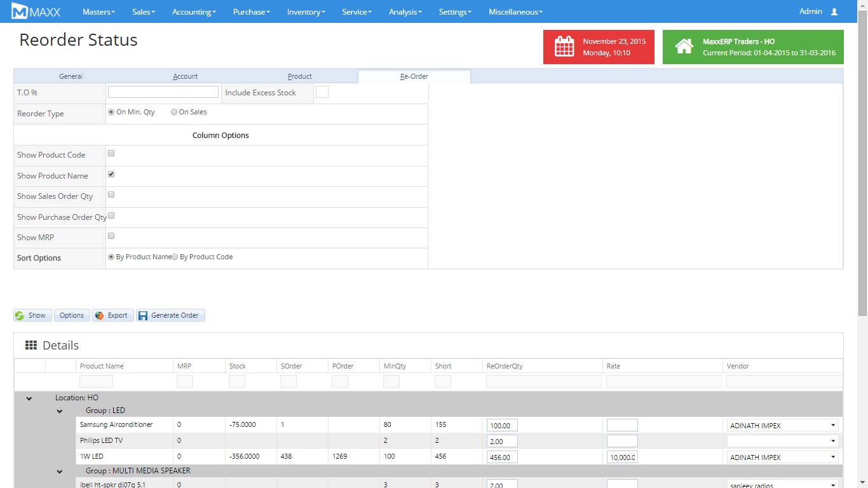Click the home icon in green company panel
868x488 pixels.
coord(684,47)
